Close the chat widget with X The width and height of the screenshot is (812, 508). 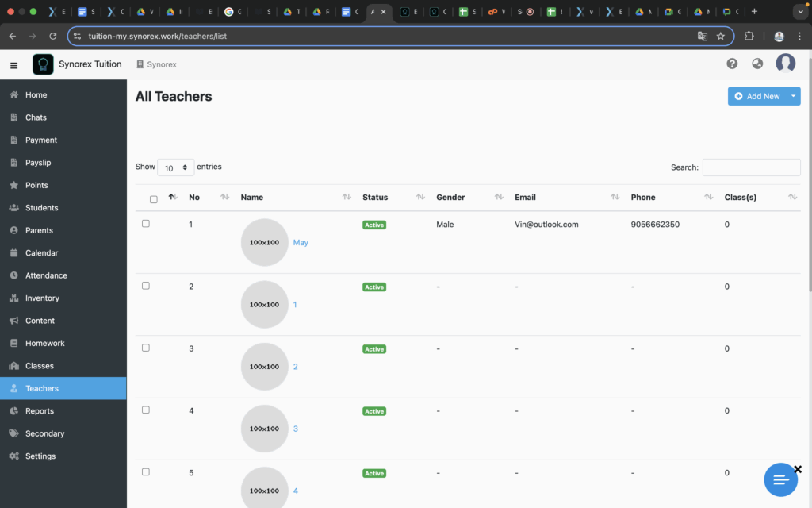coord(798,469)
